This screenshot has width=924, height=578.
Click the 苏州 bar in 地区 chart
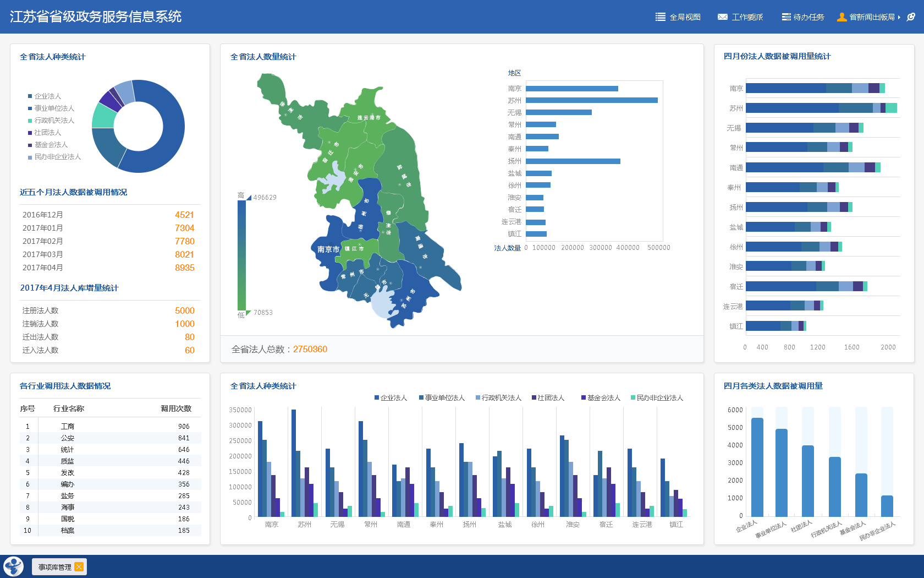(x=592, y=100)
